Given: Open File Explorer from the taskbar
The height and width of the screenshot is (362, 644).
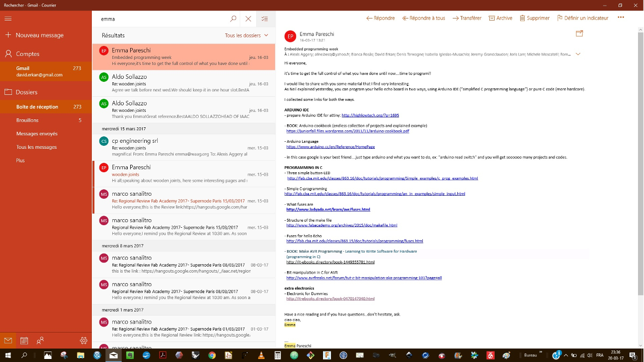Looking at the screenshot, I should pyautogui.click(x=80, y=356).
